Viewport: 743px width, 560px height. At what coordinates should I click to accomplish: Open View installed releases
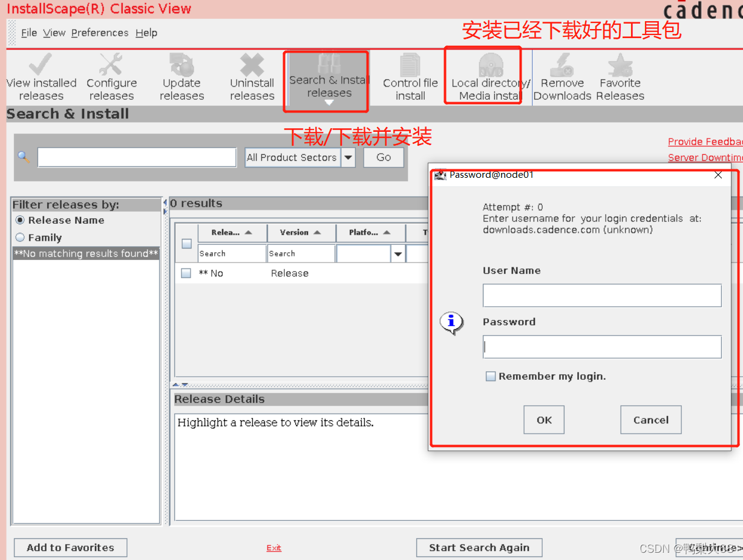click(41, 77)
